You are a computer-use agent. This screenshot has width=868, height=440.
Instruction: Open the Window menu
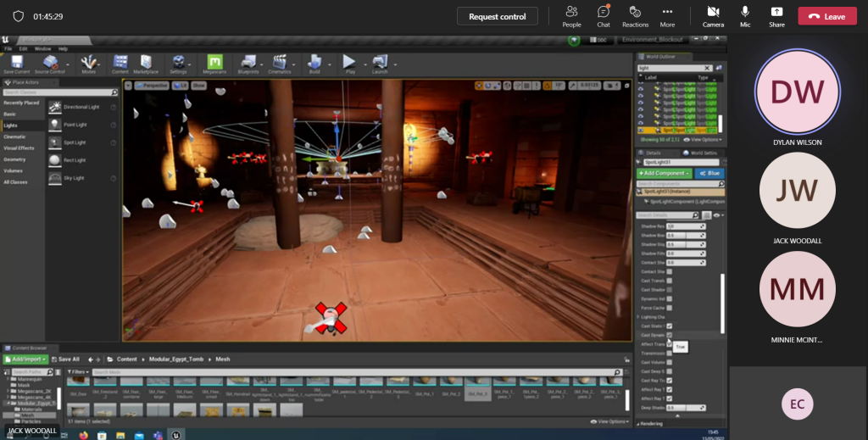42,48
